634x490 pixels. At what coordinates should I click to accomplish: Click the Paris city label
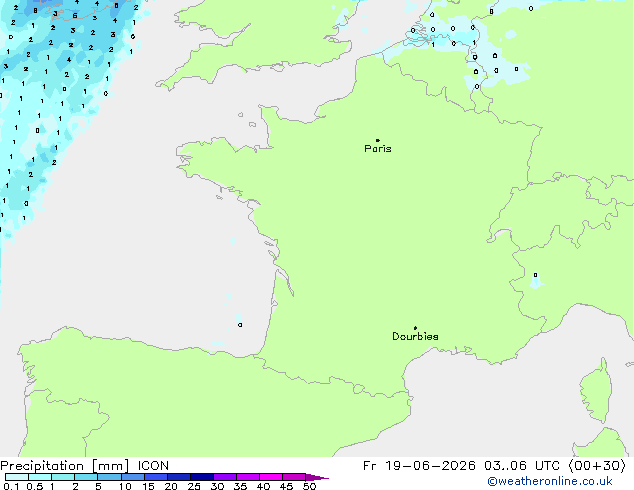[x=378, y=148]
